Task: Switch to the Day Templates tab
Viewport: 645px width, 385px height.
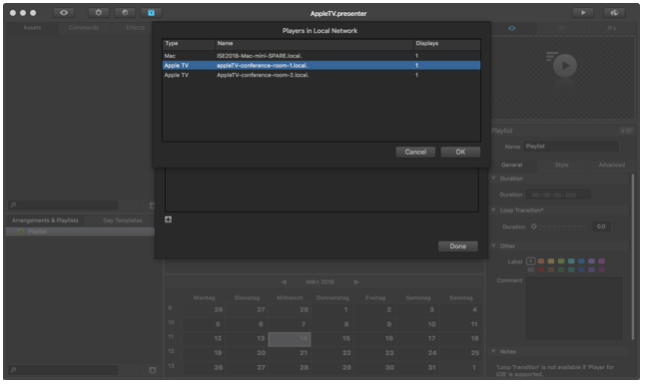Action: (x=123, y=220)
